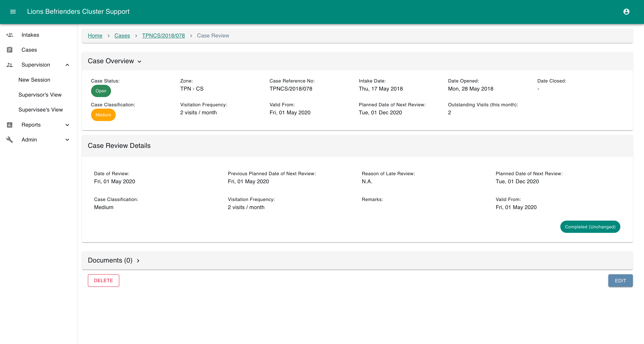Click the Case Review breadcrumb text
The width and height of the screenshot is (644, 344).
pos(213,36)
